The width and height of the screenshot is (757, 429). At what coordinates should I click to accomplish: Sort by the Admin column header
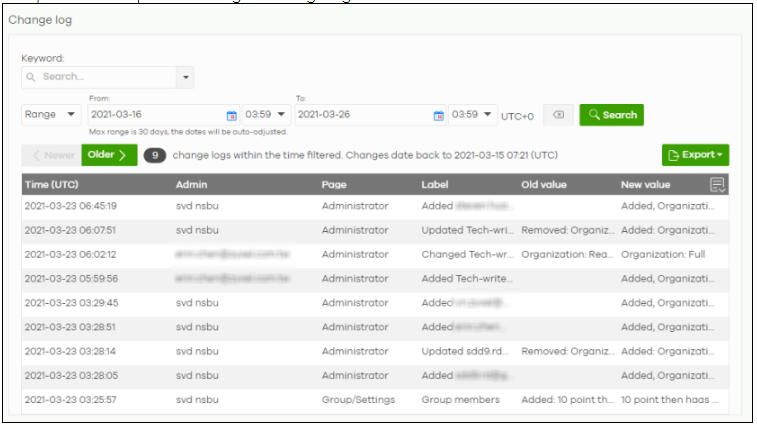coord(191,185)
